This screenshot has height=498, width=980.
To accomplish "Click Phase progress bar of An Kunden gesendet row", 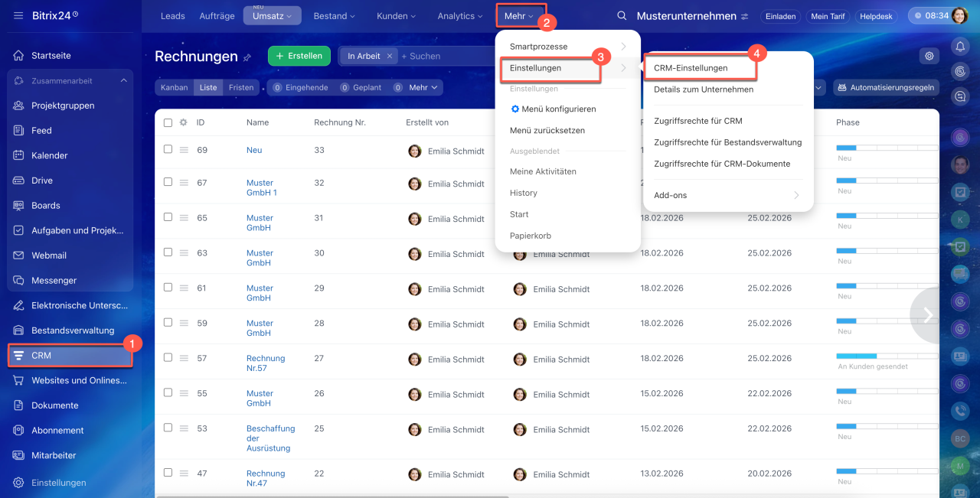I will point(887,356).
